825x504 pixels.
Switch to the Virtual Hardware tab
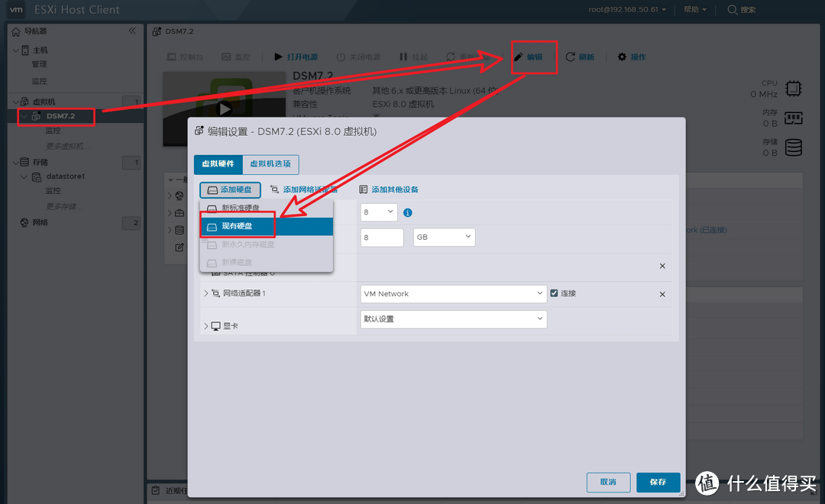click(218, 164)
